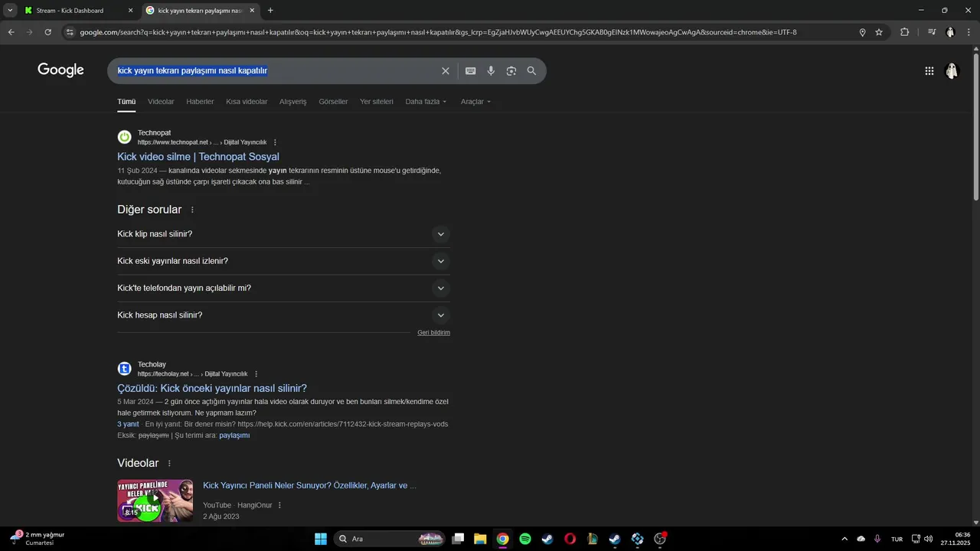Reload the page in Chrome
Screen dimensions: 980x551
click(x=47, y=32)
